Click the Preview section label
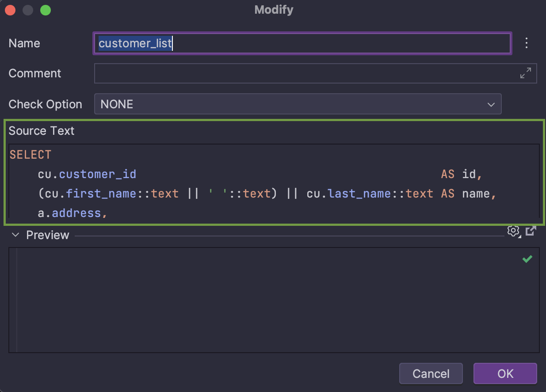The height and width of the screenshot is (392, 546). coord(47,235)
